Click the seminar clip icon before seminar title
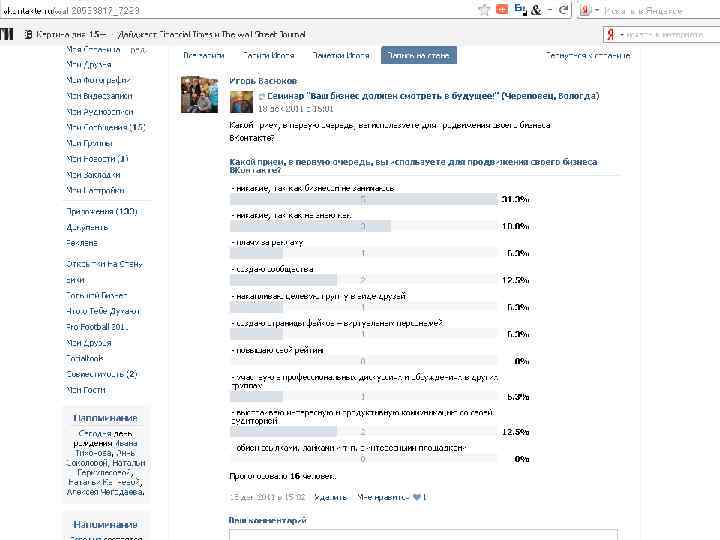This screenshot has height=540, width=720. pyautogui.click(x=261, y=96)
